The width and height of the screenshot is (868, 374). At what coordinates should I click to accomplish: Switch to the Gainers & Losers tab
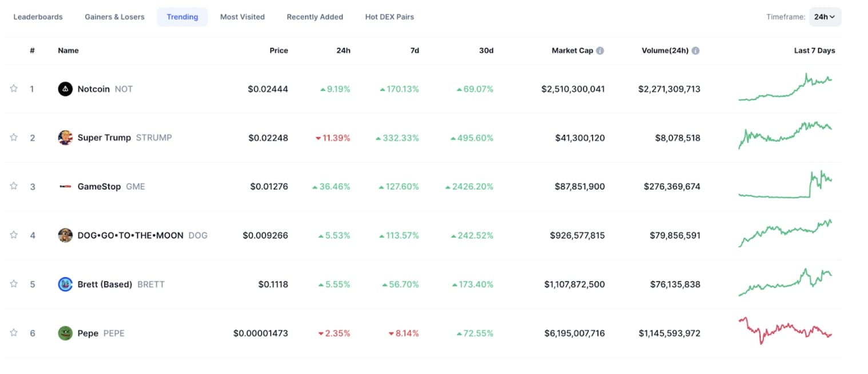coord(114,17)
